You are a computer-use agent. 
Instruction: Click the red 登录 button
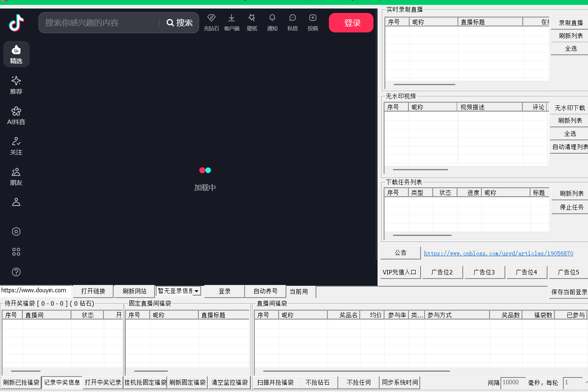351,23
